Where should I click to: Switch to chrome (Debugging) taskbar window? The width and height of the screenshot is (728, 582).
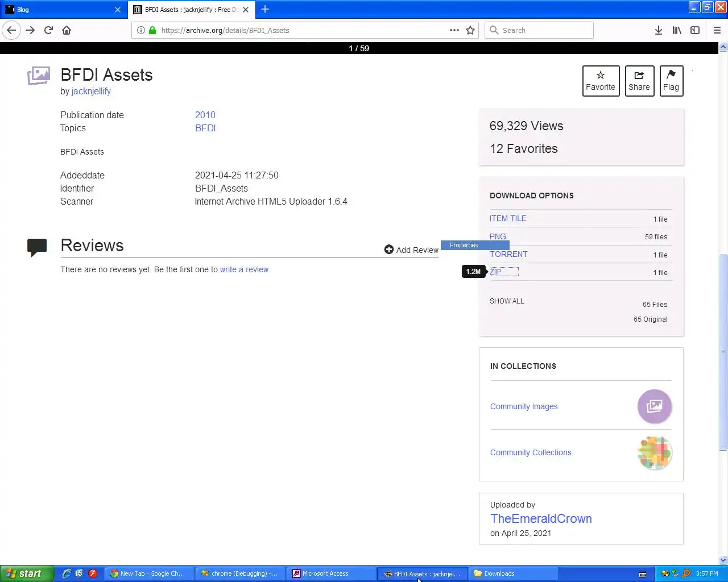[x=241, y=573]
